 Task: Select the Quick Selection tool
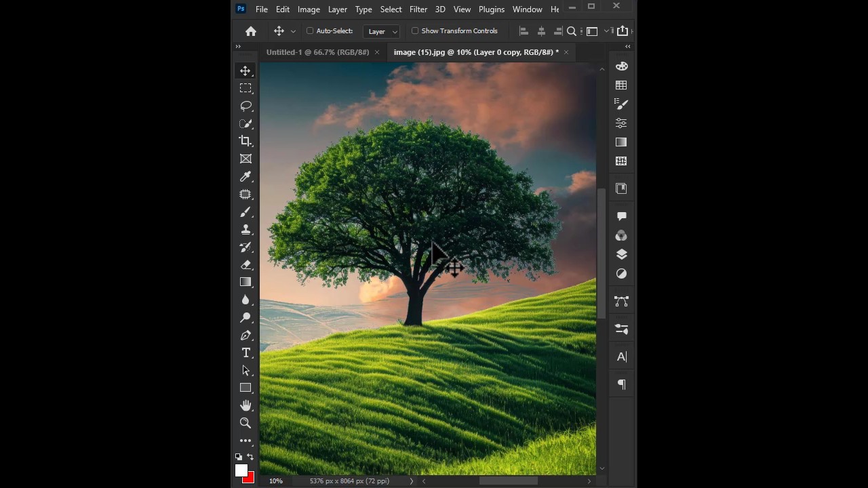(245, 123)
